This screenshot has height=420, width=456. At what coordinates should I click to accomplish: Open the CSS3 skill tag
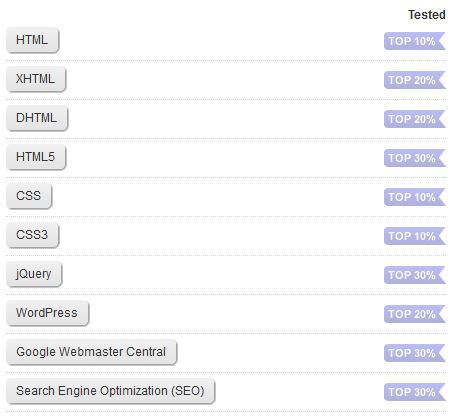coord(32,235)
